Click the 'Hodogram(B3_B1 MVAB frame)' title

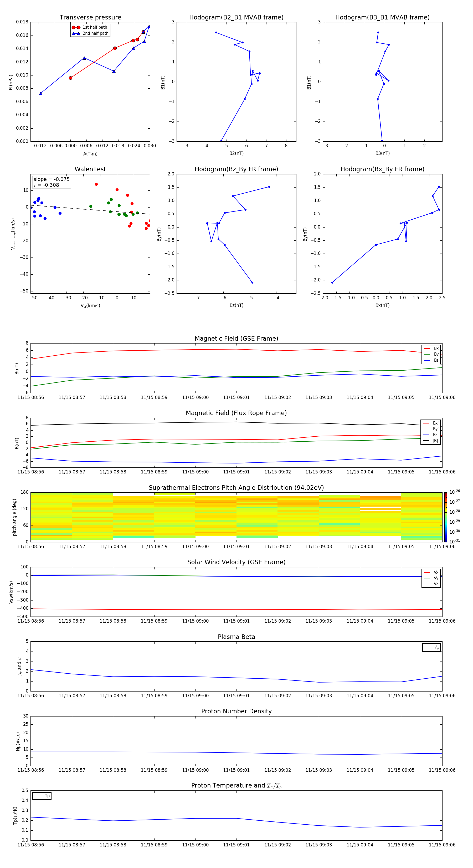[x=382, y=18]
